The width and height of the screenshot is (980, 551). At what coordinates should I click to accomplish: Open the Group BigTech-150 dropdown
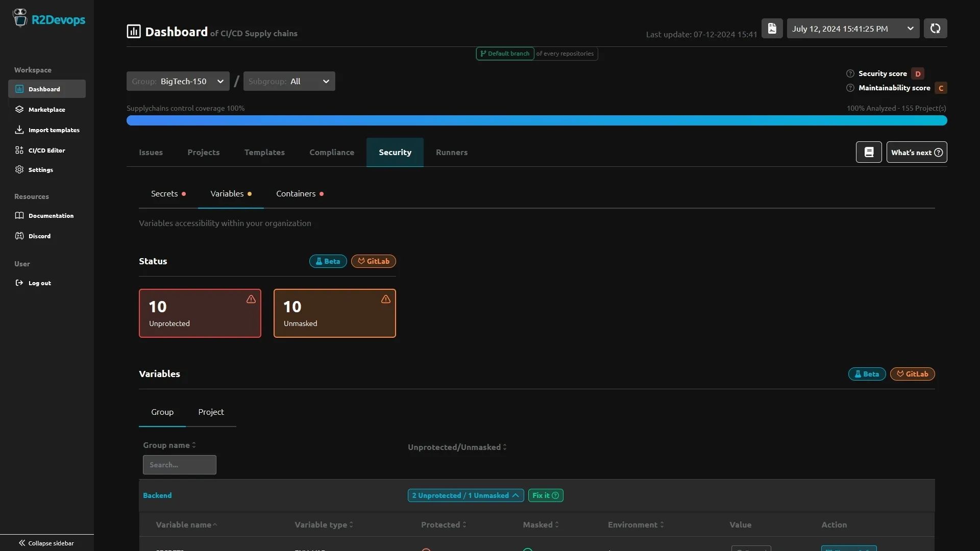[x=178, y=81]
